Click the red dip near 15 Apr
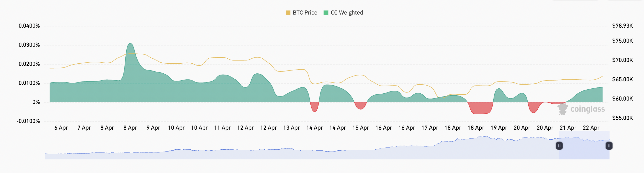 point(360,106)
